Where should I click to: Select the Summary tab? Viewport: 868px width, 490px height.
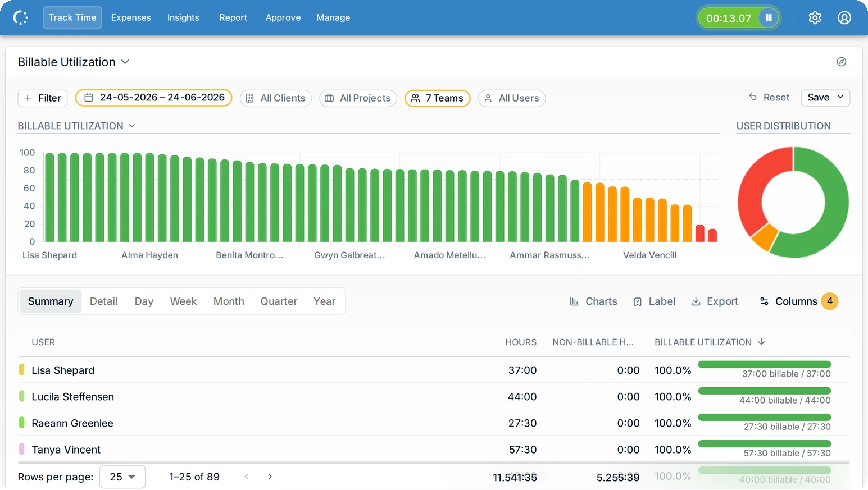coord(51,301)
